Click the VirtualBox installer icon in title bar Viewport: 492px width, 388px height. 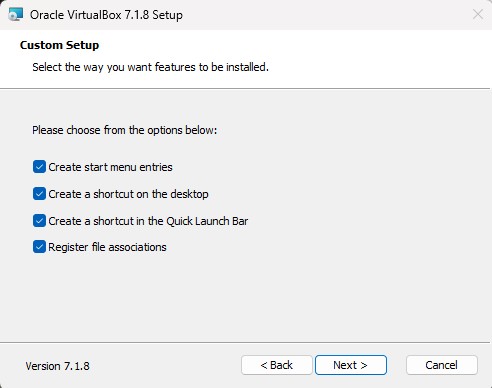click(x=16, y=14)
